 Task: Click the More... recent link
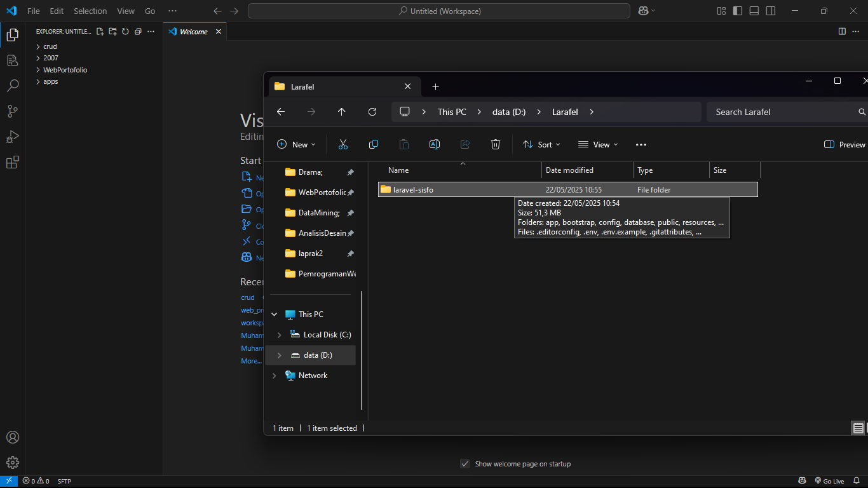pyautogui.click(x=251, y=361)
